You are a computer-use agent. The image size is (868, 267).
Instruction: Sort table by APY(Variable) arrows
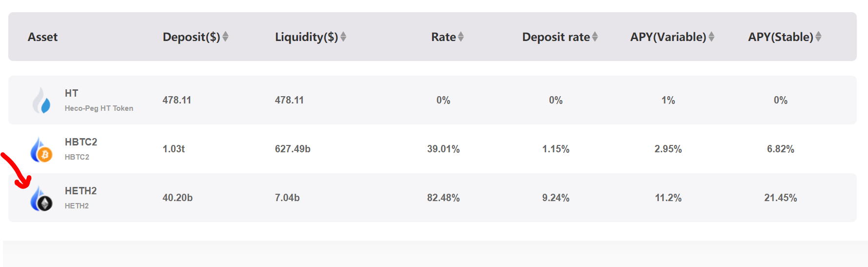[711, 37]
